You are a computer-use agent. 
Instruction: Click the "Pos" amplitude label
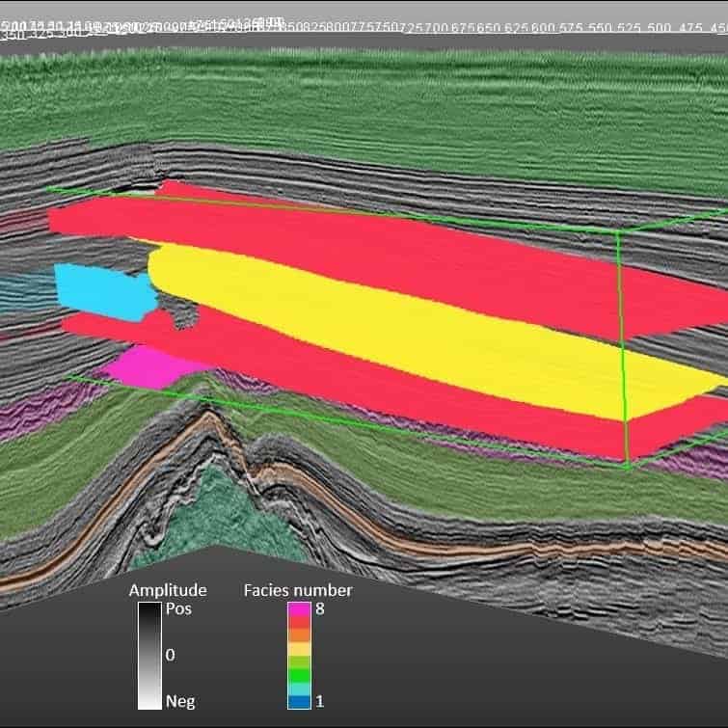[178, 608]
